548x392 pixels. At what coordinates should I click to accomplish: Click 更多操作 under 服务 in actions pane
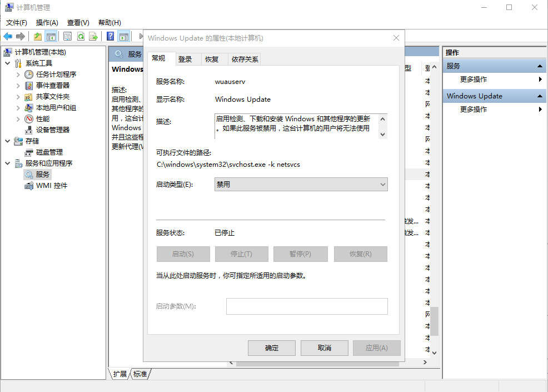[x=474, y=80]
